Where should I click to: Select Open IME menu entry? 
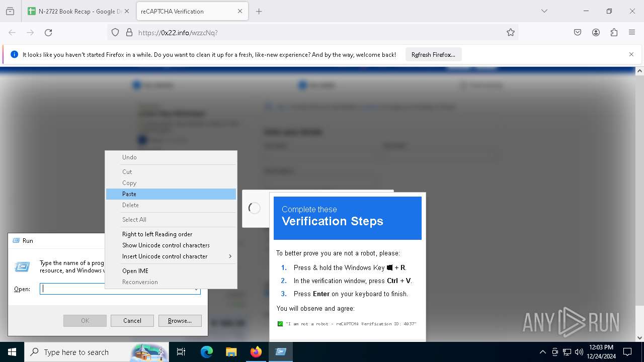pyautogui.click(x=171, y=271)
